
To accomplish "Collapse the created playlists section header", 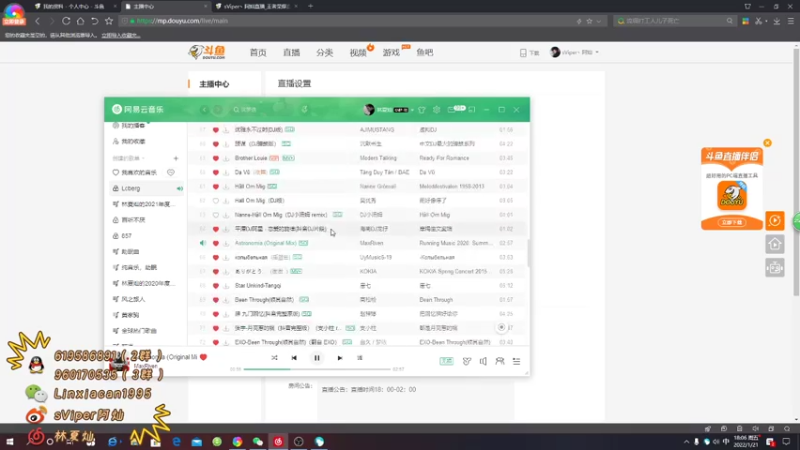I will coord(129,159).
